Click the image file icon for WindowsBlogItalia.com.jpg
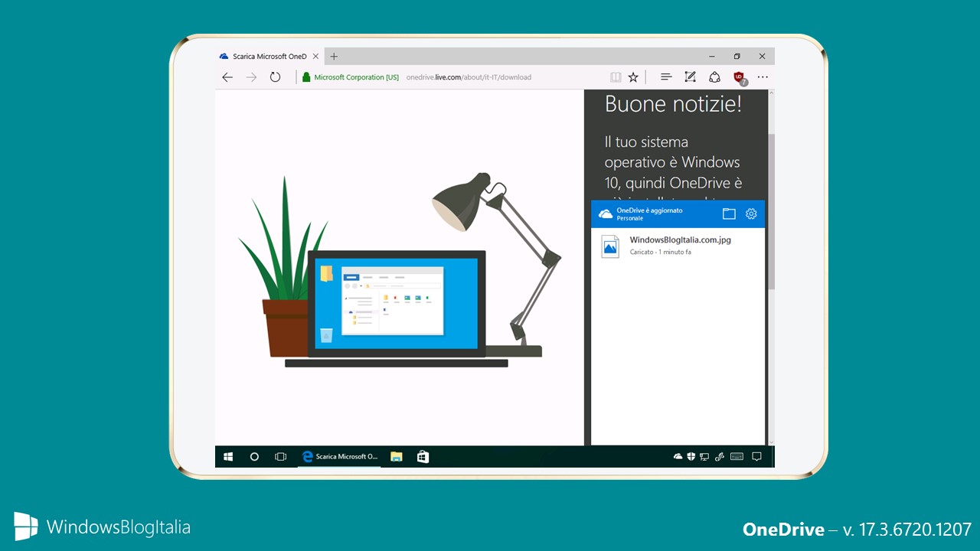This screenshot has height=551, width=980. click(610, 246)
